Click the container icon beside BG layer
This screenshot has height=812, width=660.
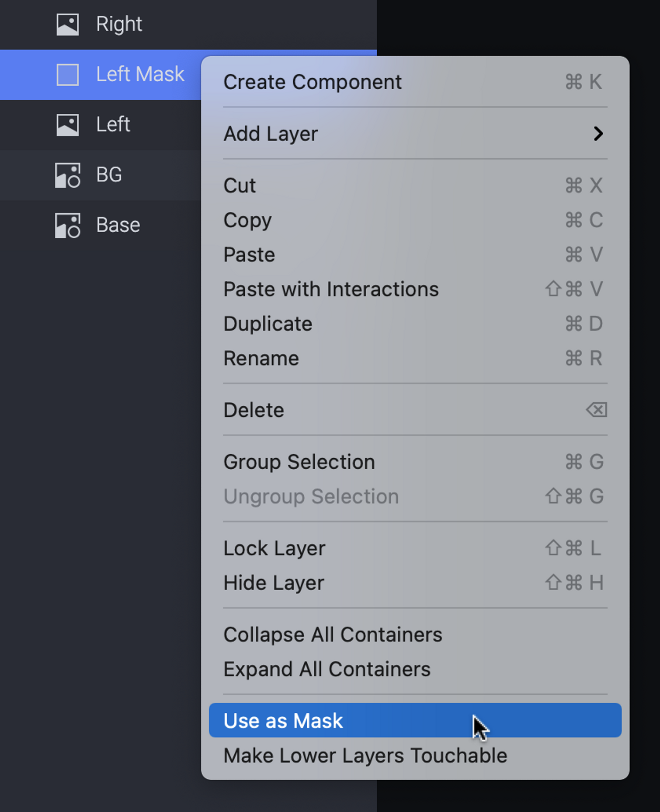(x=68, y=175)
